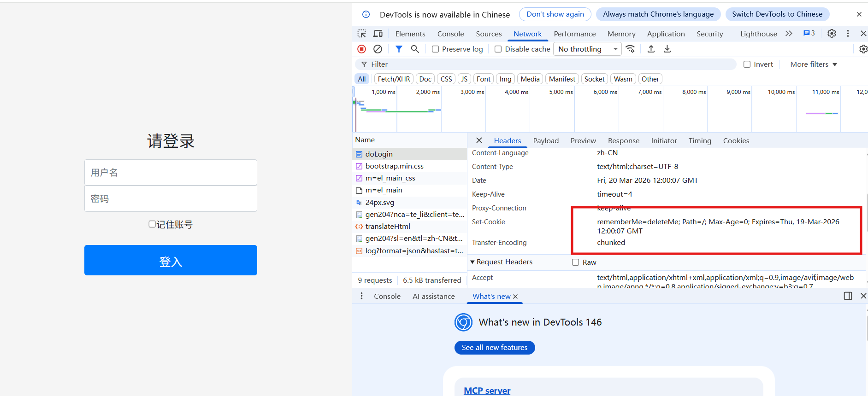This screenshot has height=396, width=868.
Task: Import HAR file upload icon
Action: pos(651,49)
